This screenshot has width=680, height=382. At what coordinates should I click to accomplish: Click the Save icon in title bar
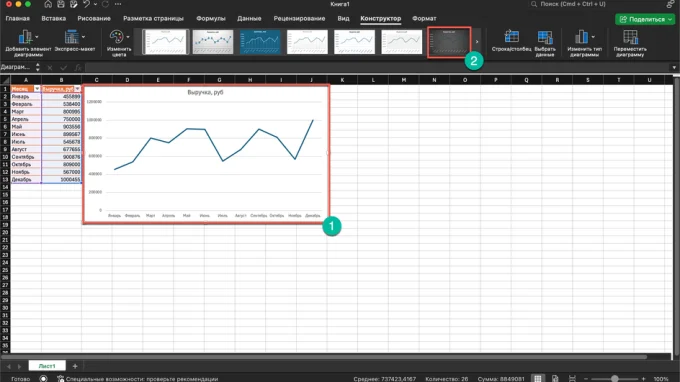(x=61, y=4)
